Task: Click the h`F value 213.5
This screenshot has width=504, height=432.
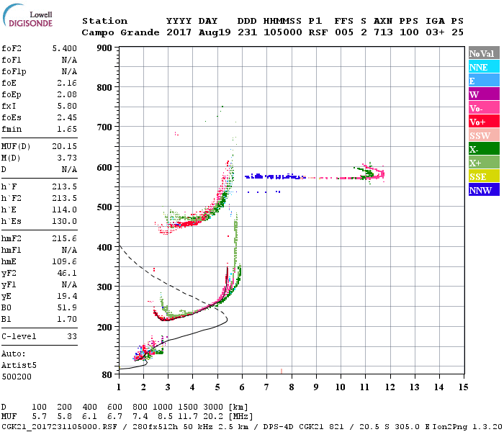Action: (x=65, y=186)
